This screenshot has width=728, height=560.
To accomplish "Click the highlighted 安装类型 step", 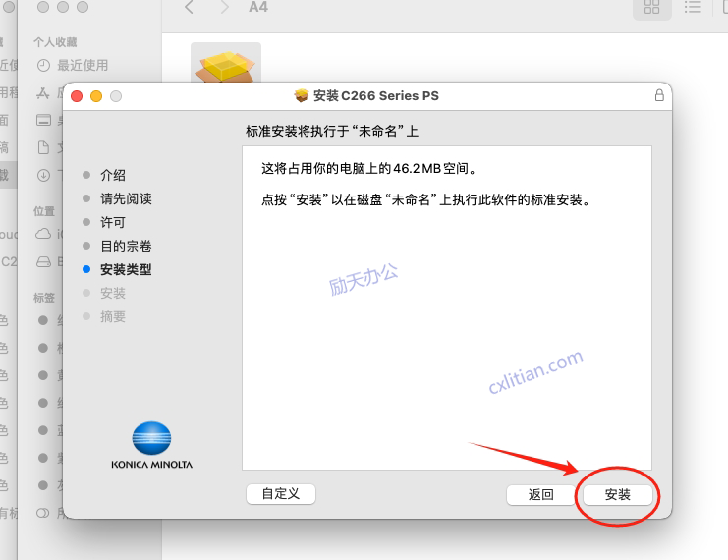I will [x=126, y=269].
